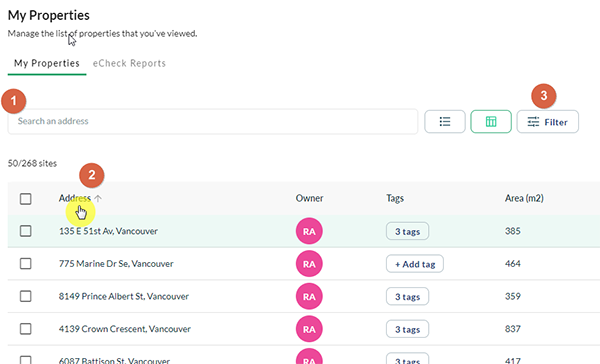Viewport: 600px width, 364px height.
Task: Open 3 tags for 8149 Prince Albert St
Action: (x=408, y=296)
